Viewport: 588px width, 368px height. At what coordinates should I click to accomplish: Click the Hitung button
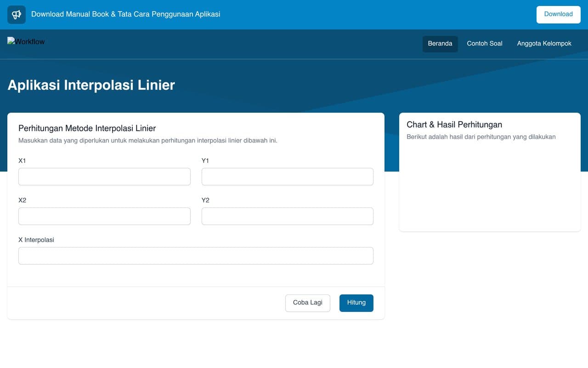[356, 303]
